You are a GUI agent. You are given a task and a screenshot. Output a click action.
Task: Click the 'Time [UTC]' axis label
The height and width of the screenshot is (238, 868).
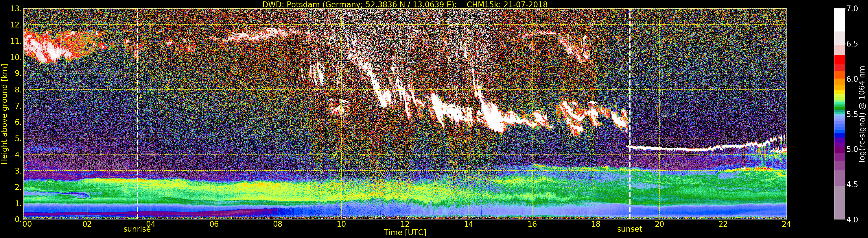click(x=405, y=232)
